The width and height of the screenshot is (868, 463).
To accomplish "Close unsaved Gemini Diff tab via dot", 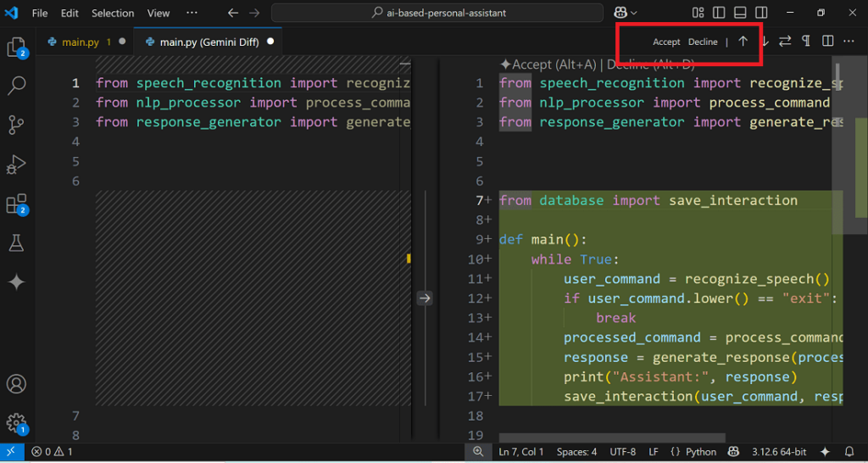I will (270, 41).
